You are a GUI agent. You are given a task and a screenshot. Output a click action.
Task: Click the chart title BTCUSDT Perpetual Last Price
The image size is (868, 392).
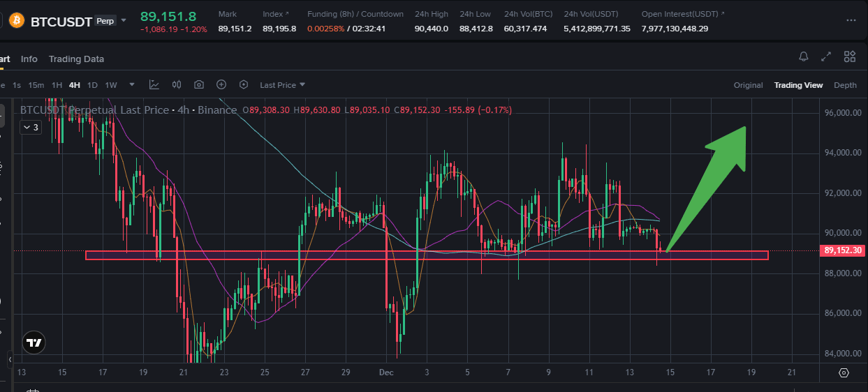click(94, 110)
